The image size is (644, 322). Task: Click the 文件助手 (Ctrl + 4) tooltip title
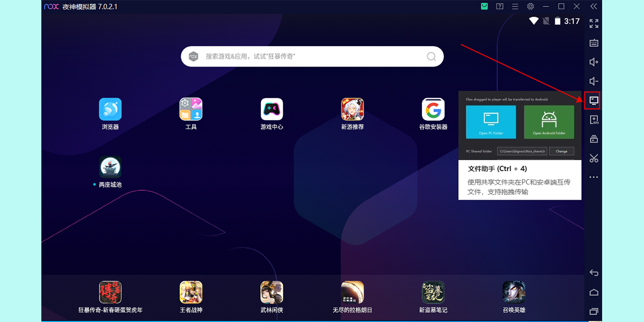pos(497,169)
